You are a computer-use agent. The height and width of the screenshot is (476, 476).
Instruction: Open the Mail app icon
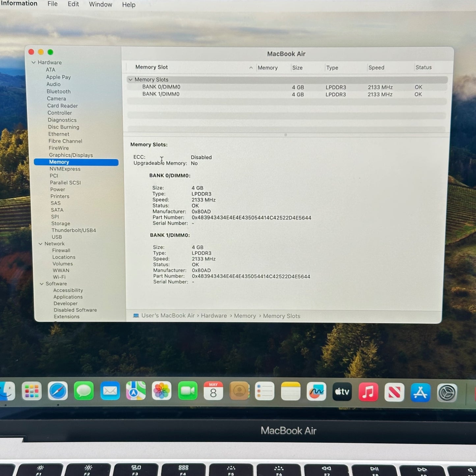pos(110,391)
